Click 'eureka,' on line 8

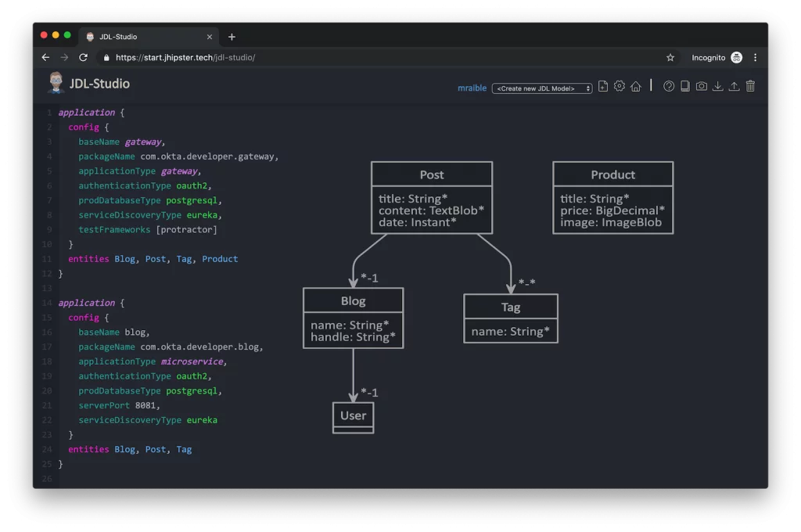(x=204, y=215)
